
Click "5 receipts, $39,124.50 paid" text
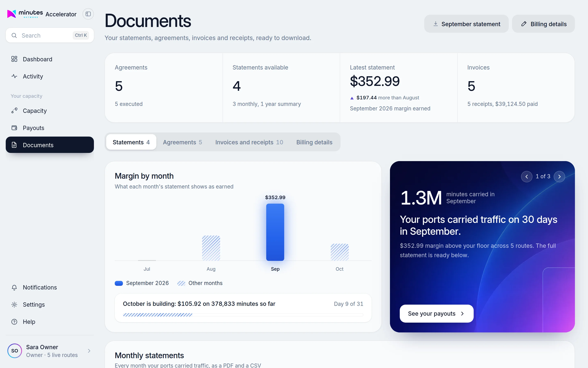tap(502, 104)
